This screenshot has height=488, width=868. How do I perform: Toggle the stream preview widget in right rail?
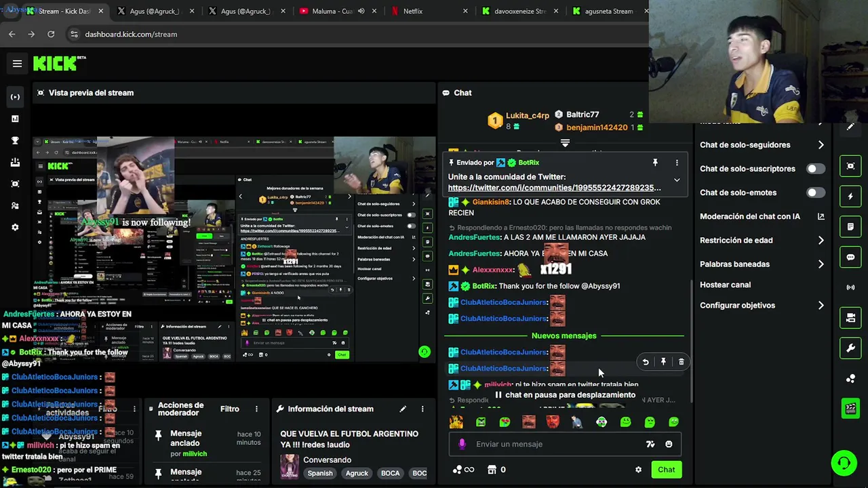850,166
